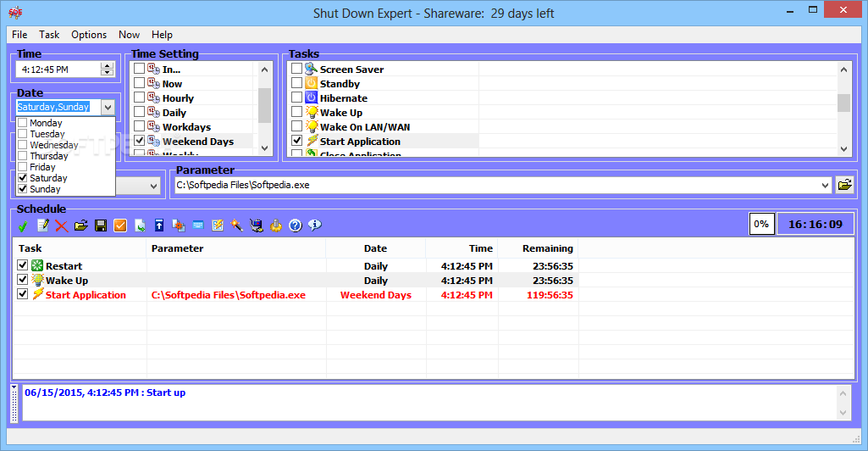Click the red X delete task icon
The height and width of the screenshot is (451, 868).
(x=62, y=225)
